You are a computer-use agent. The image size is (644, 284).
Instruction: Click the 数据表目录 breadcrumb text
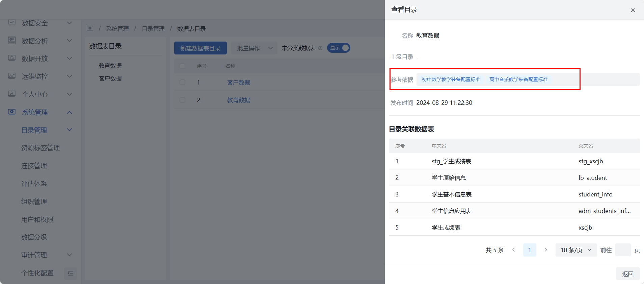coord(192,29)
